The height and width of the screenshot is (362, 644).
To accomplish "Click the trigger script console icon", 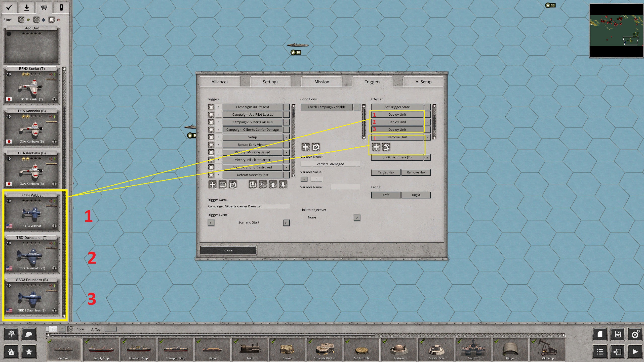I will pyautogui.click(x=263, y=185).
